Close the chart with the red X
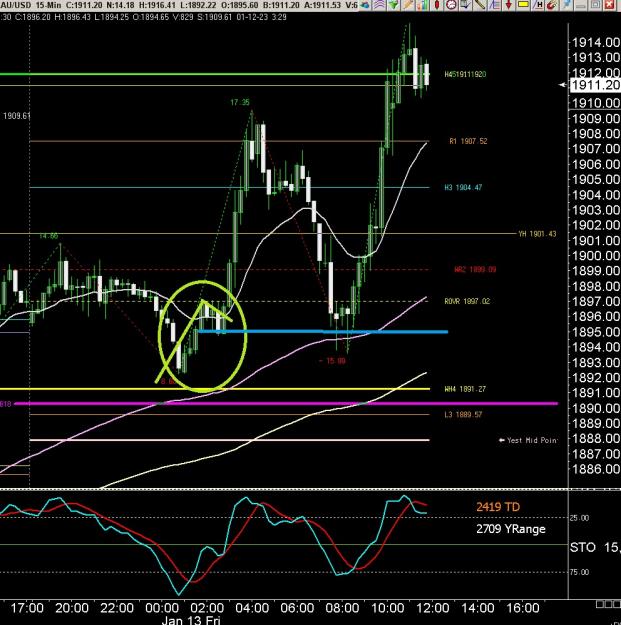The image size is (621, 625). pyautogui.click(x=609, y=4)
